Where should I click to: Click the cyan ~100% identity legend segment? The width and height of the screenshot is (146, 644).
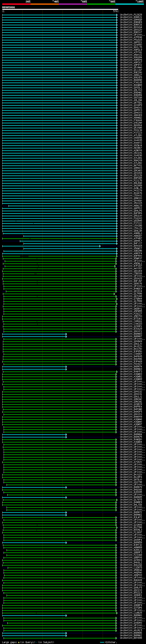point(130,4)
